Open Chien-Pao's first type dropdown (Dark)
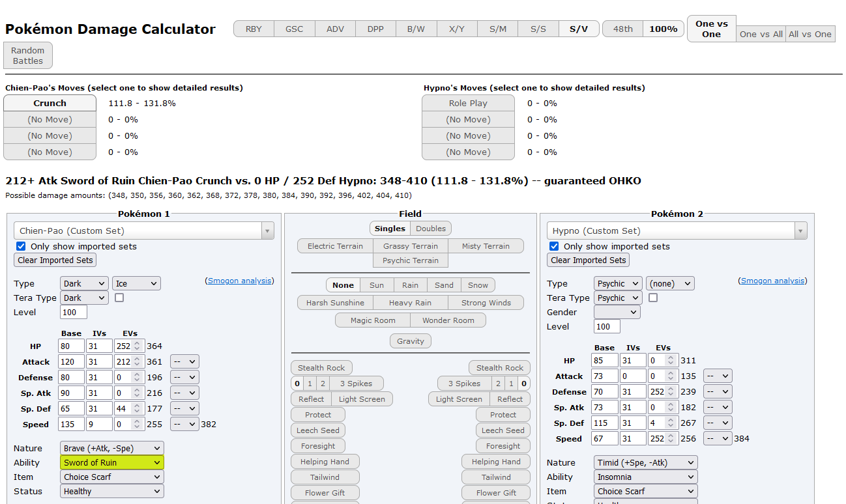 pyautogui.click(x=84, y=283)
